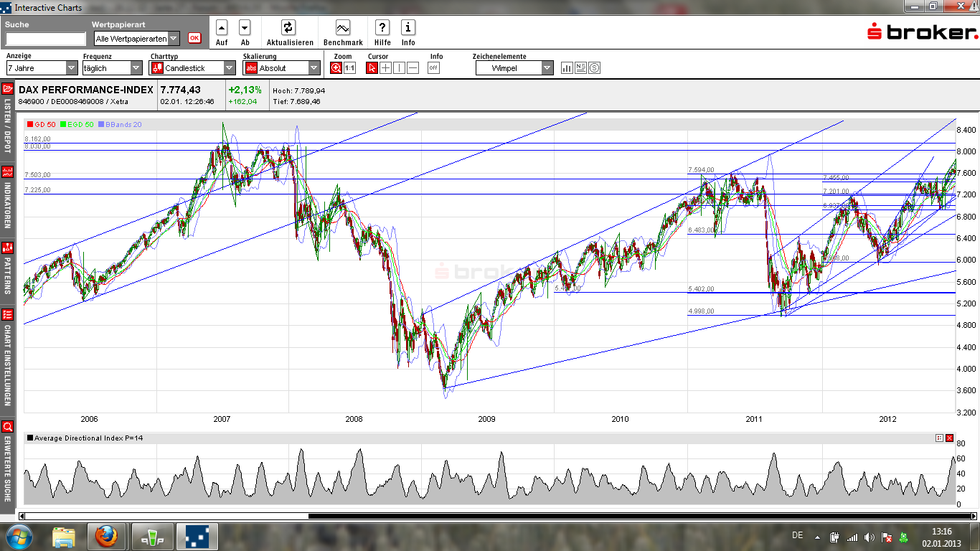Click the Aktualisieren refresh icon
Image resolution: width=980 pixels, height=551 pixels.
(x=288, y=29)
